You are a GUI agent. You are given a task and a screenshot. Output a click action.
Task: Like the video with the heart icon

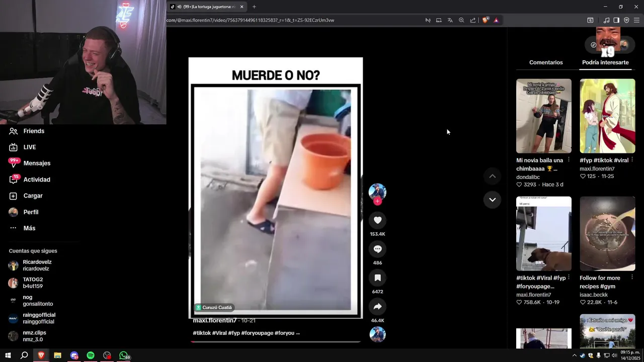coord(377,220)
